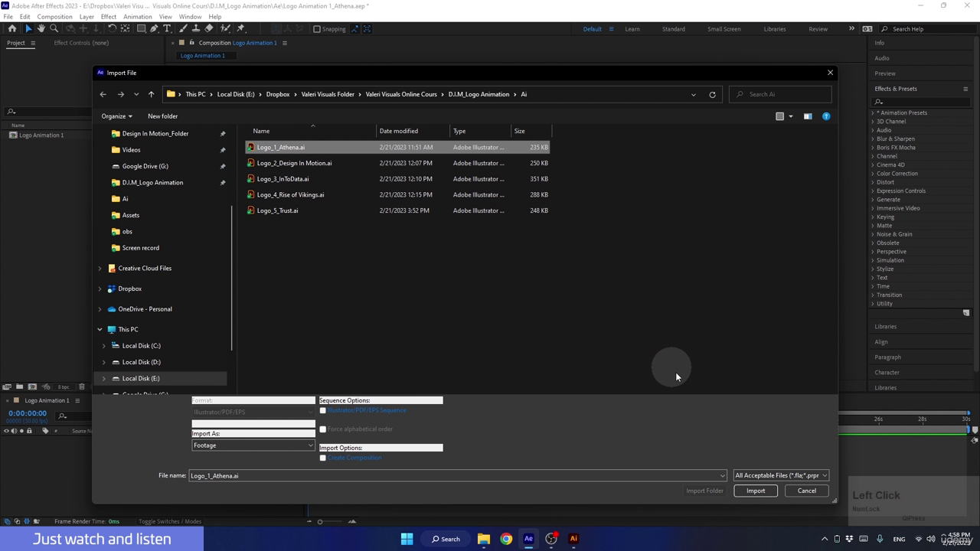980x551 pixels.
Task: Open the blue help icon in dialog
Action: (x=826, y=116)
